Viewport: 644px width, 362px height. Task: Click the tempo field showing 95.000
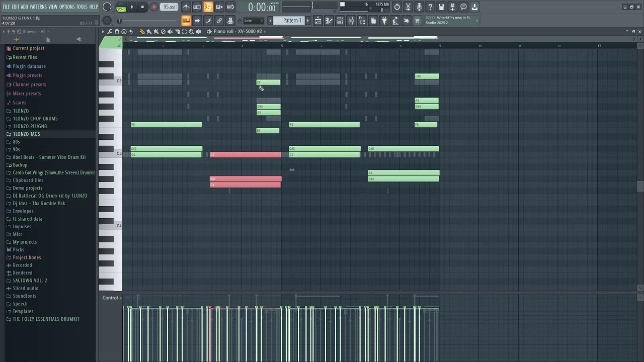[170, 7]
